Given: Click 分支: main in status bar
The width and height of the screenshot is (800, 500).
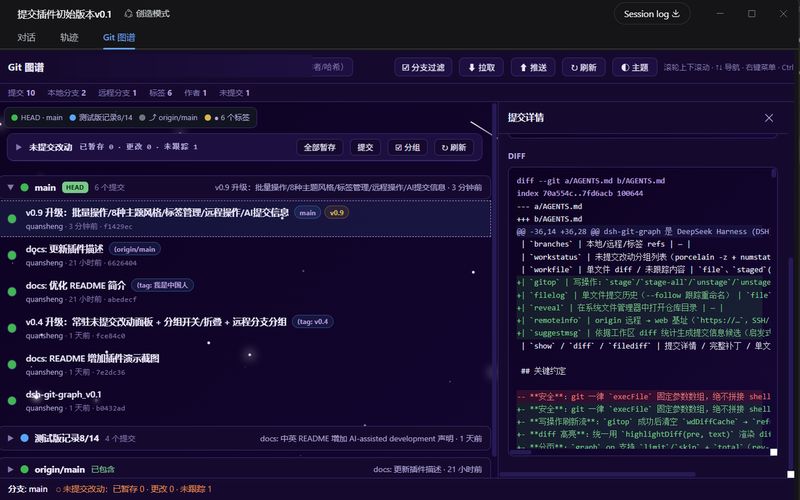Looking at the screenshot, I should click(x=28, y=489).
